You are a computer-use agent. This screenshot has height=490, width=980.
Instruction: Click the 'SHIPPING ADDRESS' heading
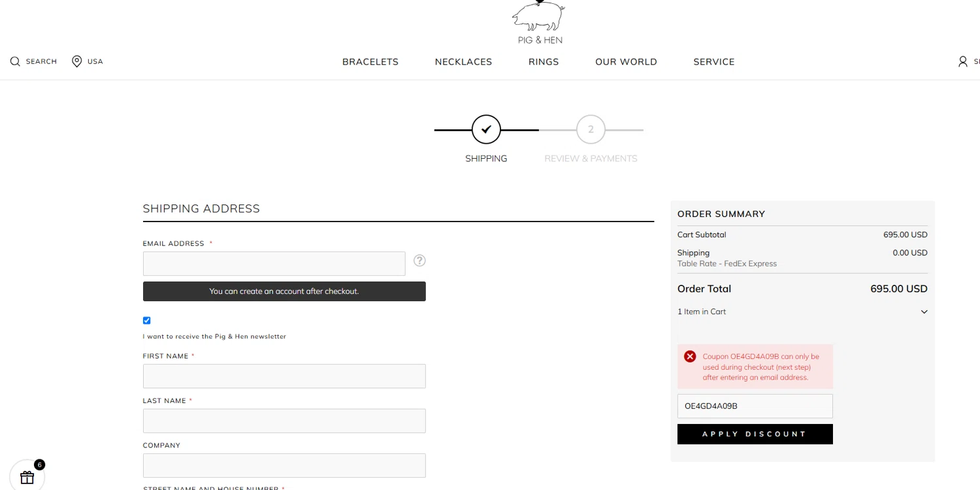tap(201, 208)
